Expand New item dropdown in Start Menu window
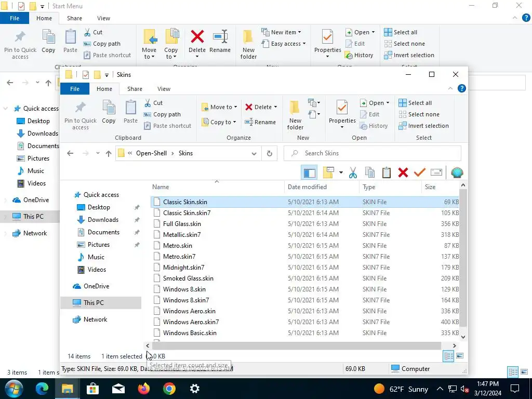 [x=300, y=32]
